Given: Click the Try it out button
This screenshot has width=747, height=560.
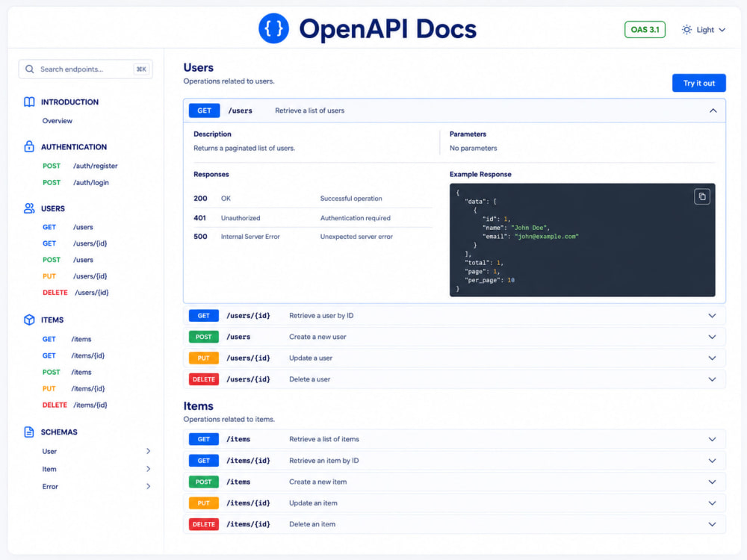Looking at the screenshot, I should [x=698, y=83].
